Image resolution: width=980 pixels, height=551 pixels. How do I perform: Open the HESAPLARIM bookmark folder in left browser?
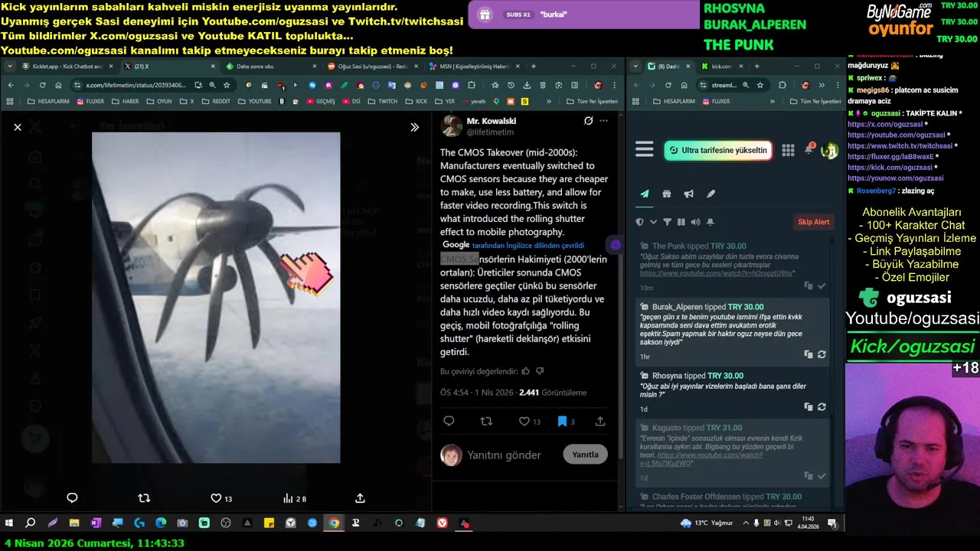(47, 101)
